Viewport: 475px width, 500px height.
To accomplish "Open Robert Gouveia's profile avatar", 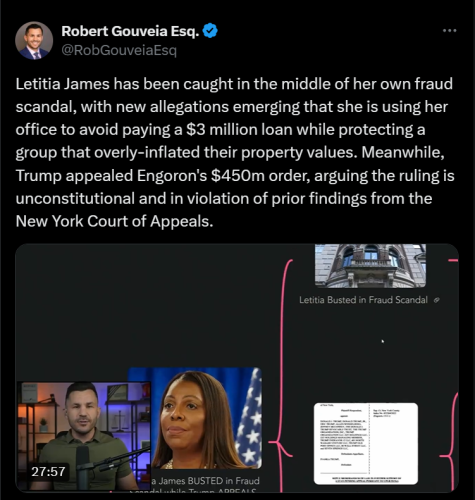I will pos(34,41).
